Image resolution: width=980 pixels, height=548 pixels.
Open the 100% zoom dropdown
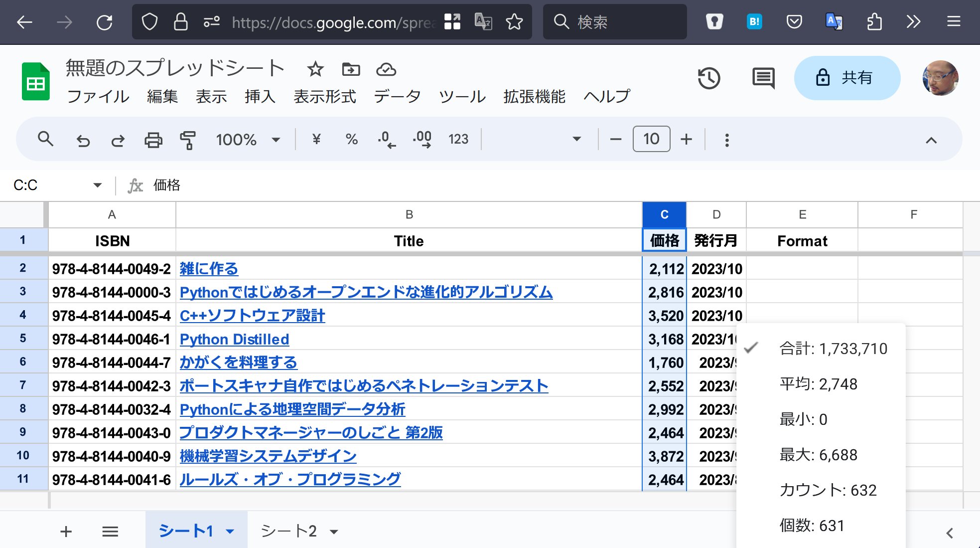[248, 140]
